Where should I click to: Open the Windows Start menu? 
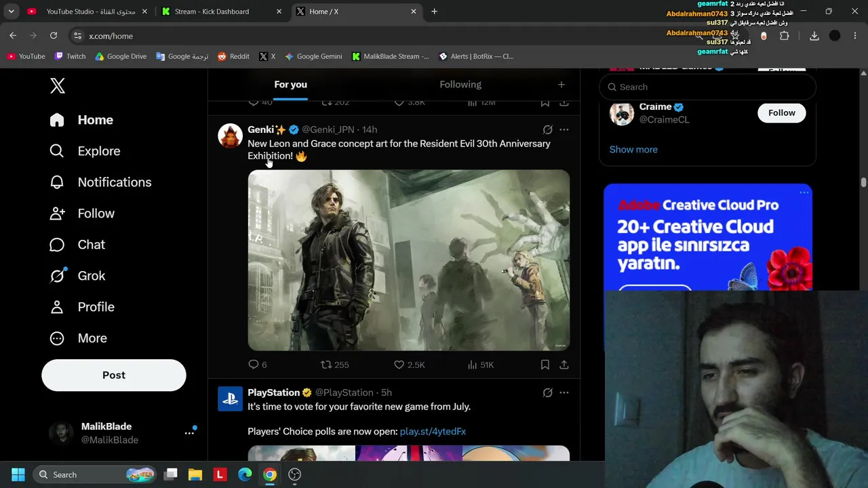pyautogui.click(x=18, y=474)
